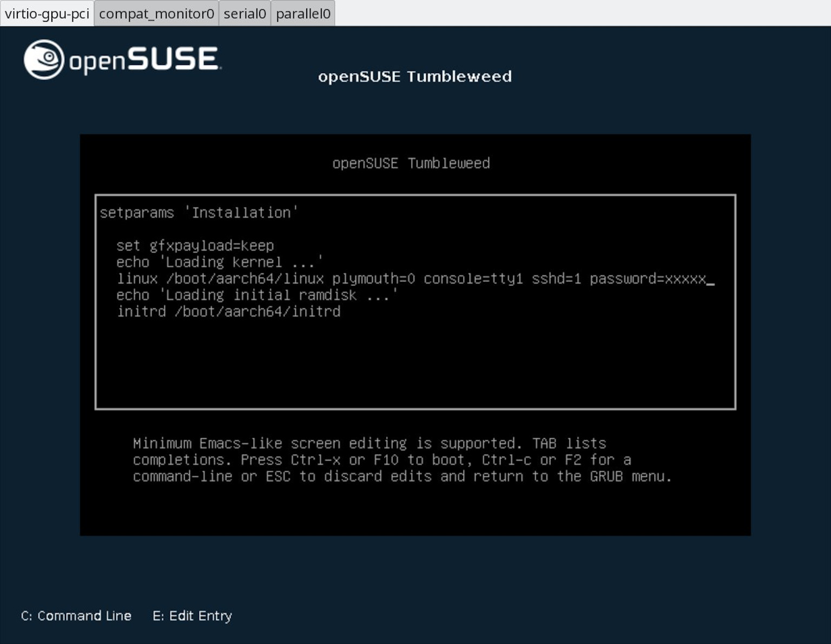Click the 'initrd /boot/aarch64/initrd' line
The image size is (831, 644).
(x=229, y=312)
